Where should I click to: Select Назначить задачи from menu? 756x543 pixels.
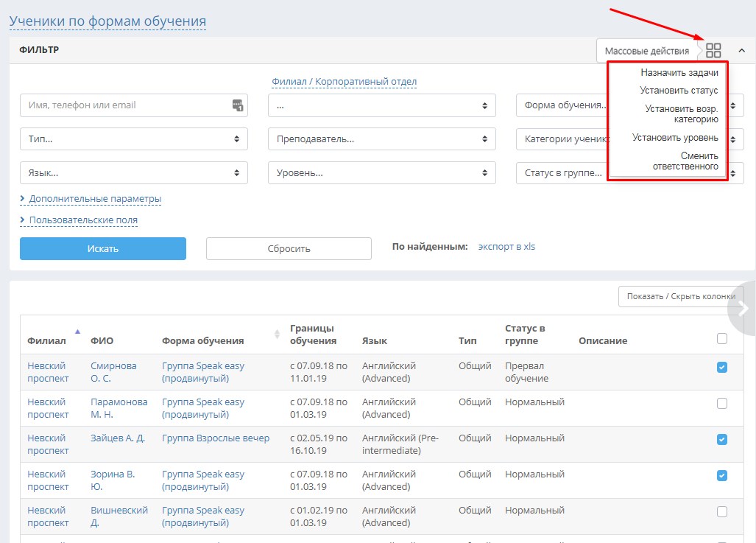pyautogui.click(x=679, y=73)
